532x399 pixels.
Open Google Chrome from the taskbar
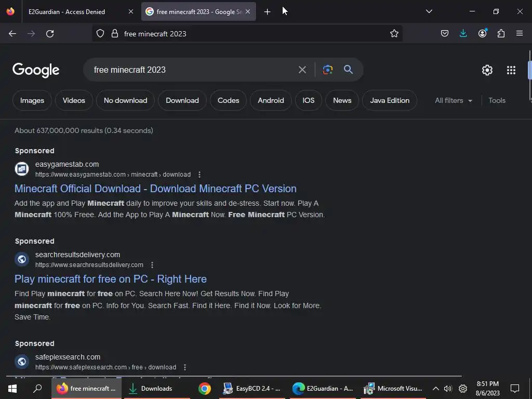205,389
